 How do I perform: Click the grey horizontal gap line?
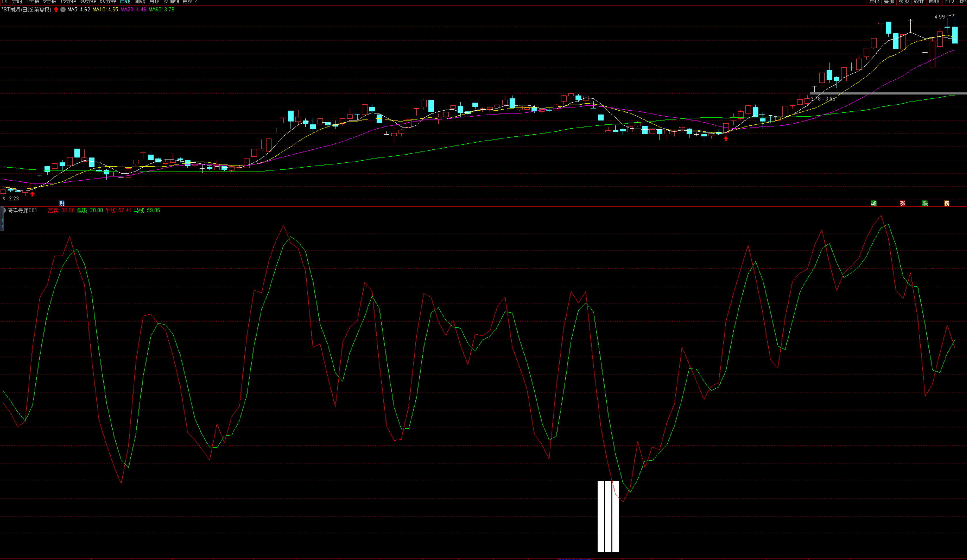point(888,93)
